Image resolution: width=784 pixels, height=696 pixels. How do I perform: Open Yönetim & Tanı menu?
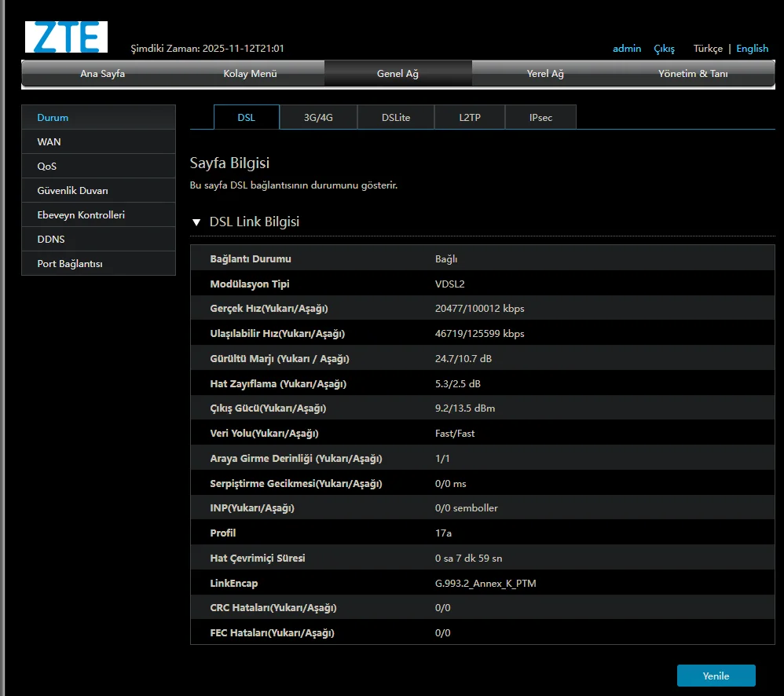click(x=692, y=74)
